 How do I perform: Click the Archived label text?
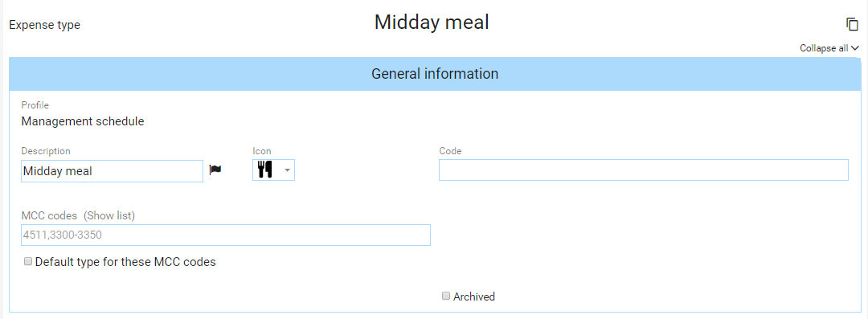coord(474,297)
